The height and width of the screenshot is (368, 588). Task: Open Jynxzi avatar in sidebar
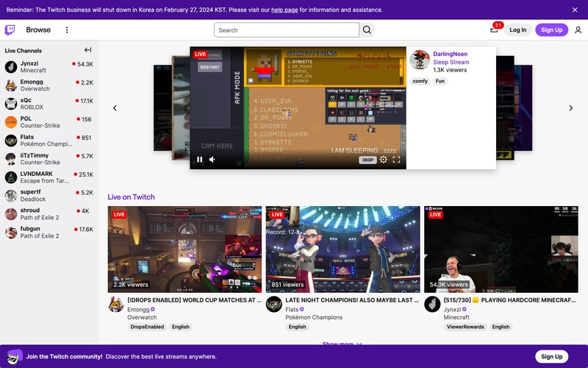pyautogui.click(x=11, y=67)
